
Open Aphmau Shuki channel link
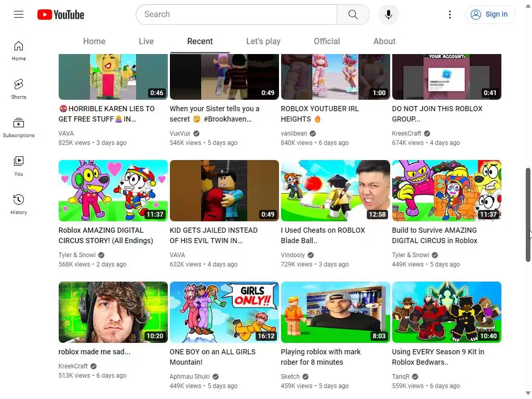pyautogui.click(x=190, y=377)
